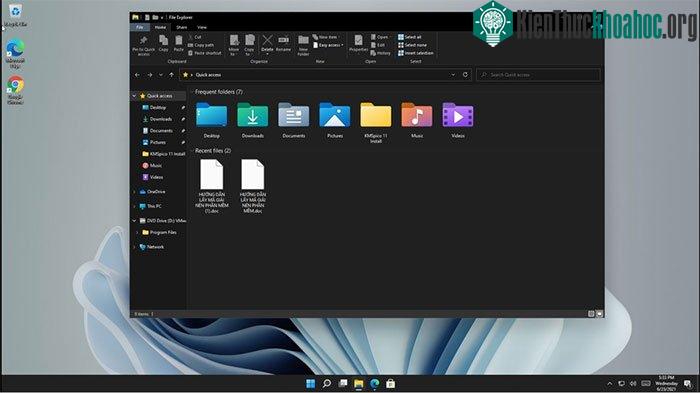Viewport: 700px width, 393px height.
Task: Click Cut in Clipboard group
Action: click(x=195, y=37)
